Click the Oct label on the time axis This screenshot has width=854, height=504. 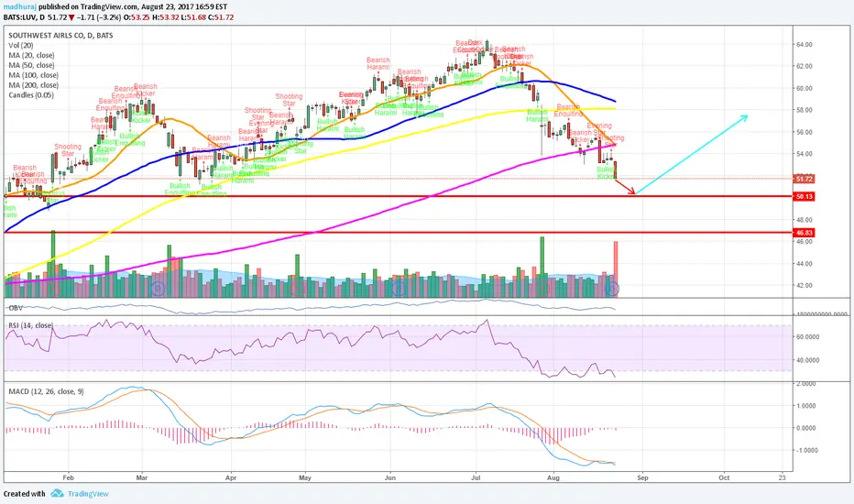724,477
